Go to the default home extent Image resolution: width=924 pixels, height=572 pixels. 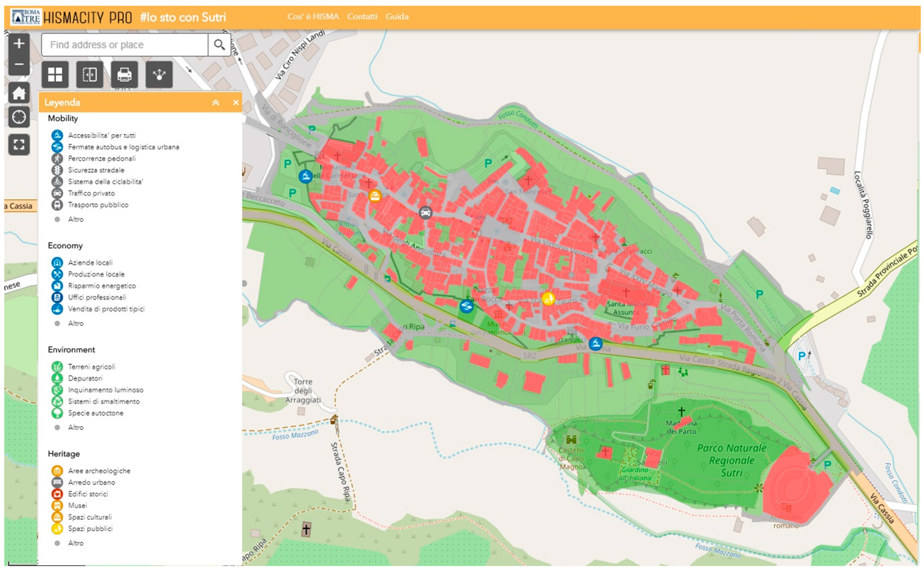point(19,93)
